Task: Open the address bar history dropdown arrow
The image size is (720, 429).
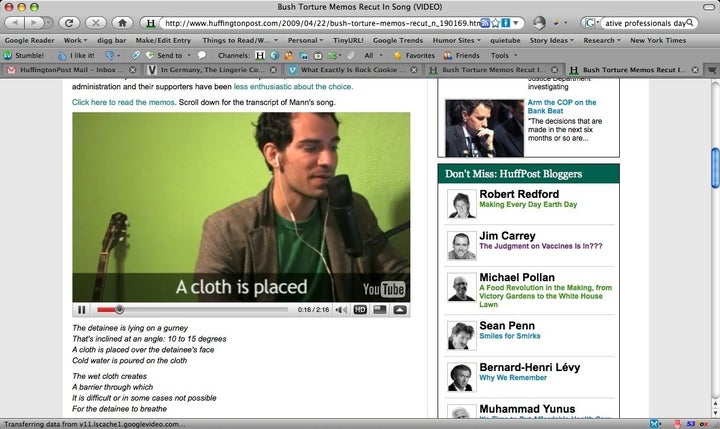Action: point(516,23)
